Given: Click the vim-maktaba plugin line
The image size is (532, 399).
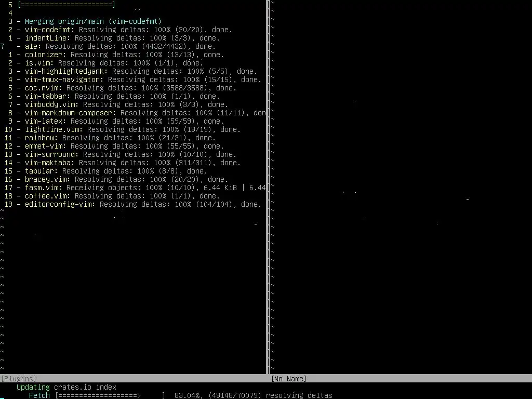Looking at the screenshot, I should [x=129, y=163].
